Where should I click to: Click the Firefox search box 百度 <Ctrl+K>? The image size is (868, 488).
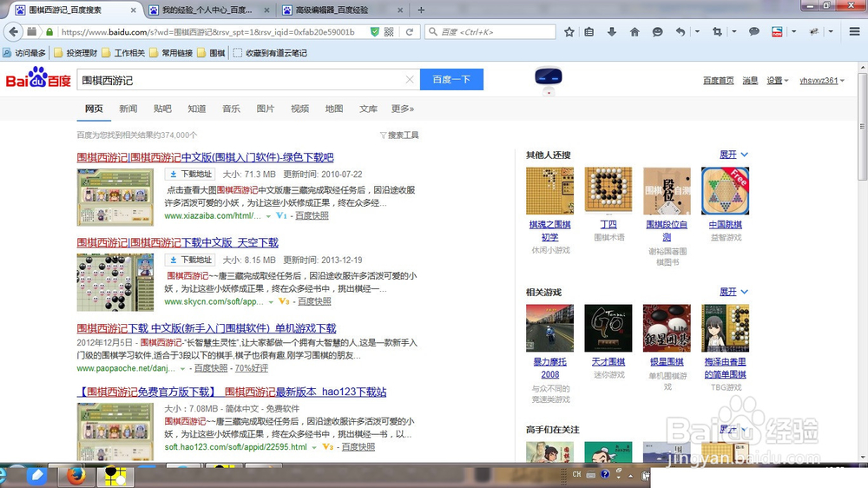(x=490, y=32)
